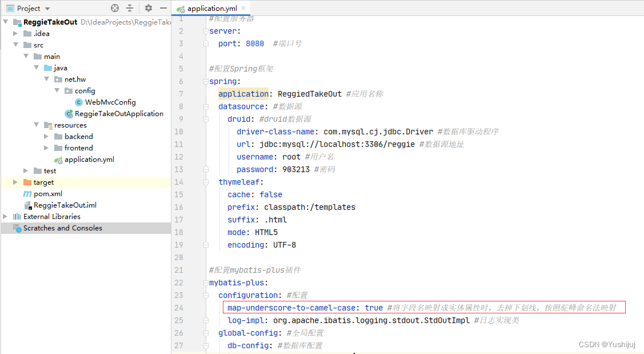Fold the datasource block at line 8
Viewport: 644px width, 354px height.
206,106
